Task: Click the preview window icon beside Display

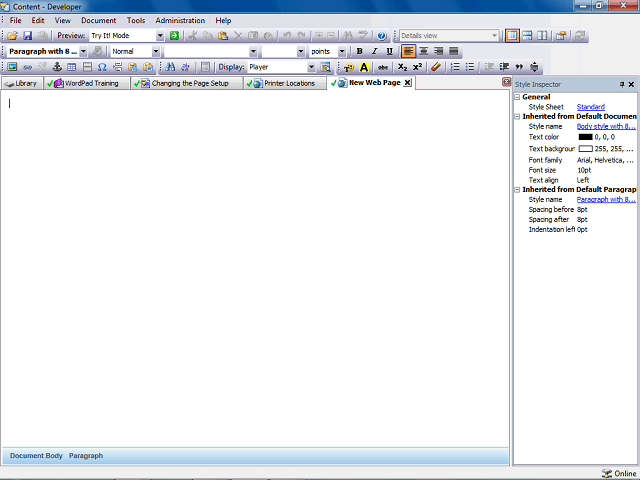Action: point(325,67)
